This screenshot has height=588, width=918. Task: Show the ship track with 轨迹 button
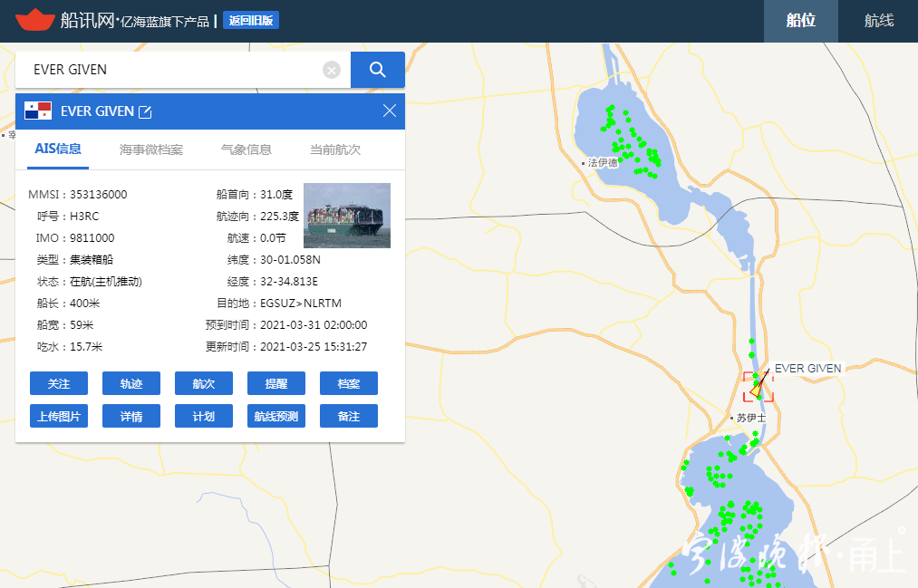click(x=131, y=383)
